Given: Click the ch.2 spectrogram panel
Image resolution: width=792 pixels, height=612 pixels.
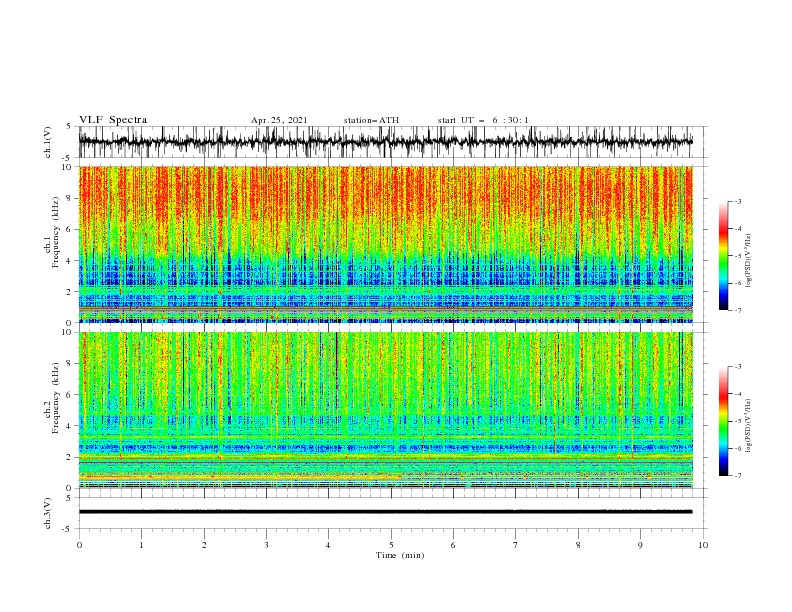Looking at the screenshot, I should tap(385, 410).
